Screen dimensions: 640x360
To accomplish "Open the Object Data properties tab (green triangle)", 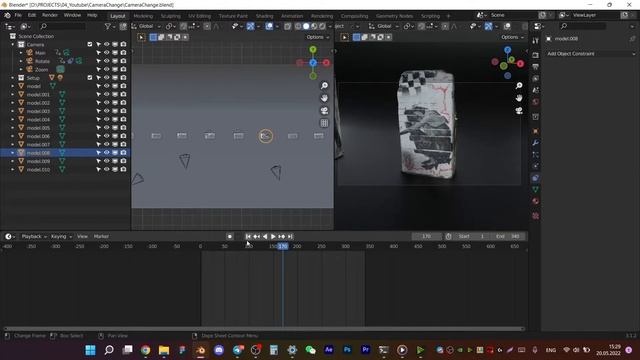I will (536, 189).
